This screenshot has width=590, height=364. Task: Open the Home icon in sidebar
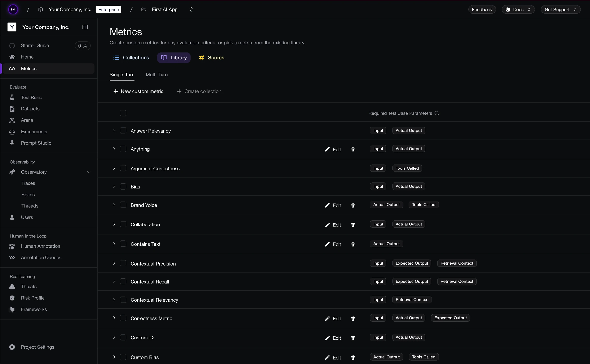point(12,57)
